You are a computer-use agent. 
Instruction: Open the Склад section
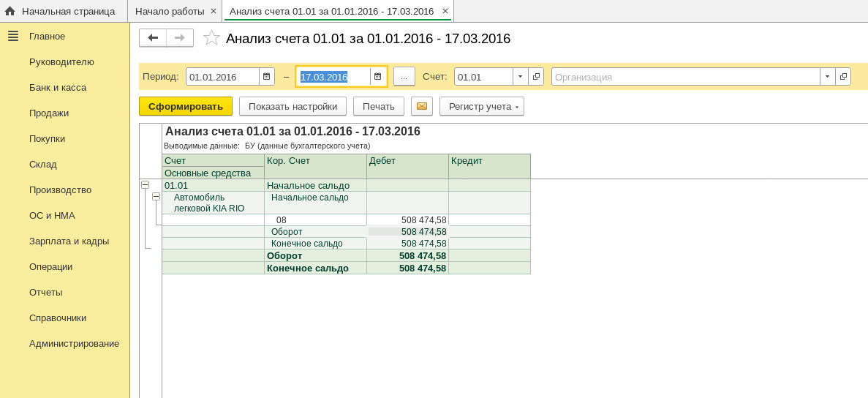pyautogui.click(x=42, y=165)
